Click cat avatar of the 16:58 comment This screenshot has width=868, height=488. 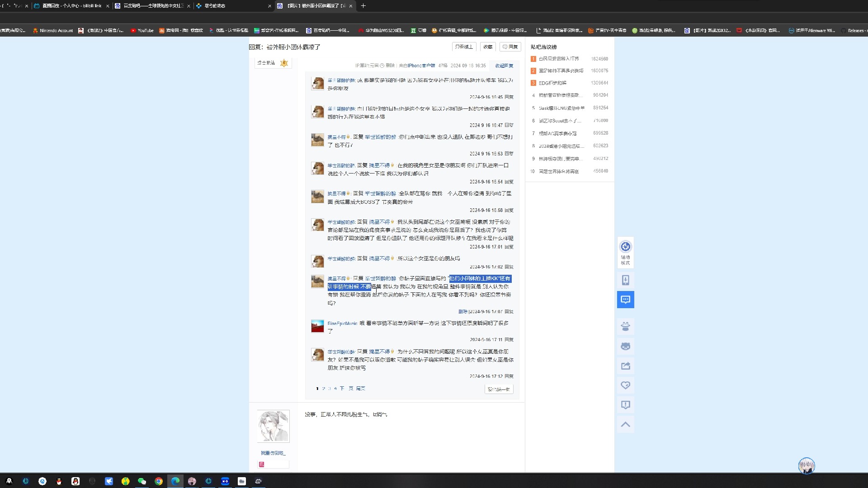(317, 197)
